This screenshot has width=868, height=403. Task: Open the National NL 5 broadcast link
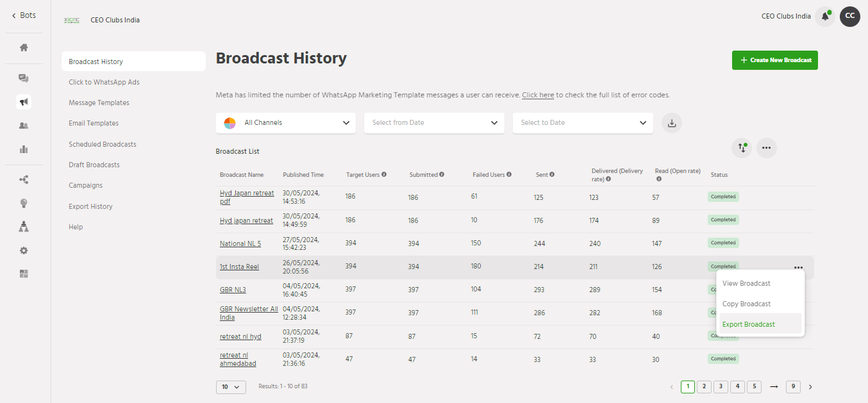click(x=240, y=243)
